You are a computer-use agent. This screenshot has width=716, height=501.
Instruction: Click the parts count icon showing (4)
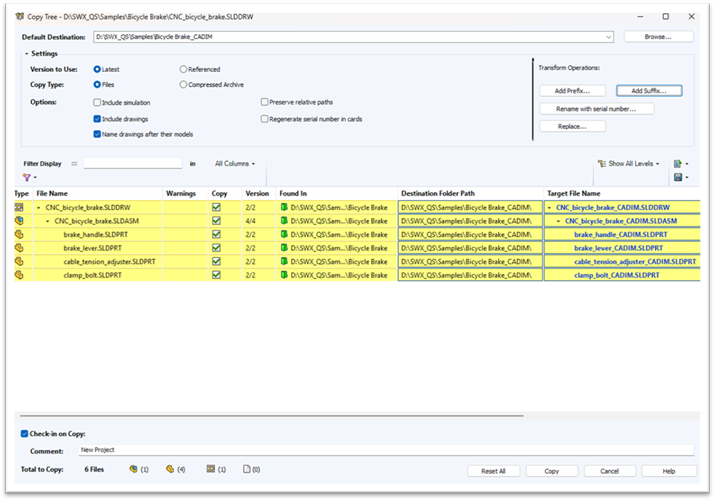tap(170, 469)
